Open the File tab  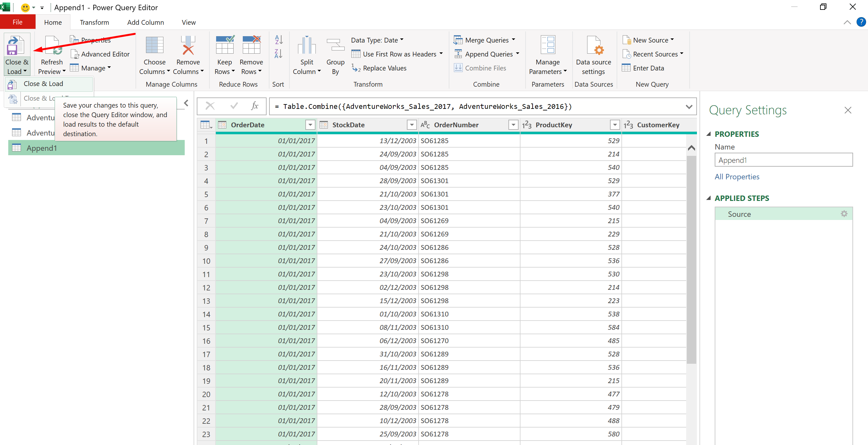pyautogui.click(x=17, y=22)
